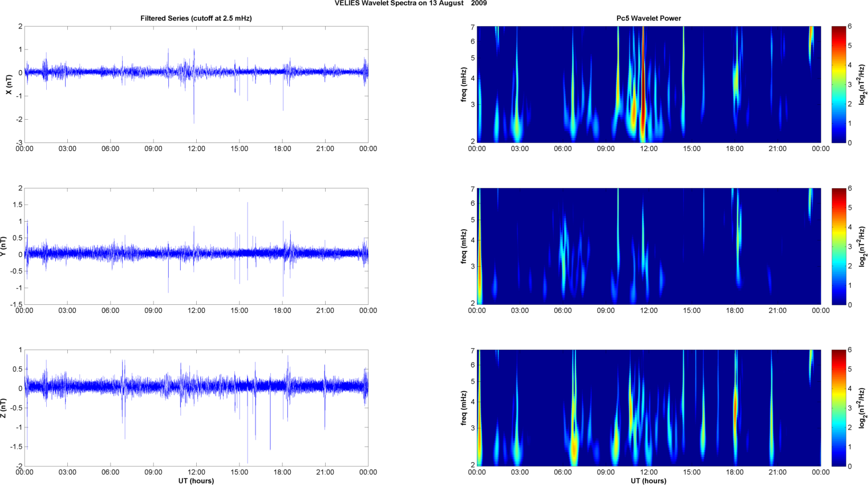The image size is (868, 485).
Task: Click the "X (nT)" axis label
Action: point(9,84)
